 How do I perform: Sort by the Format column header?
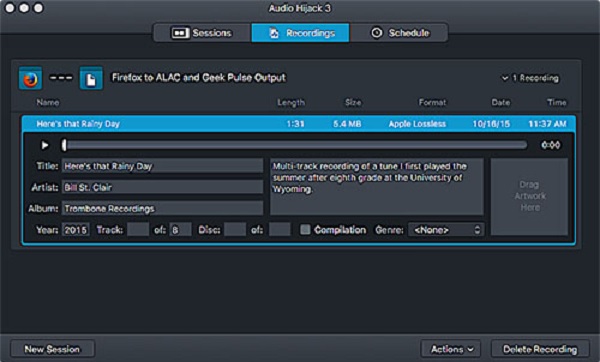point(432,102)
